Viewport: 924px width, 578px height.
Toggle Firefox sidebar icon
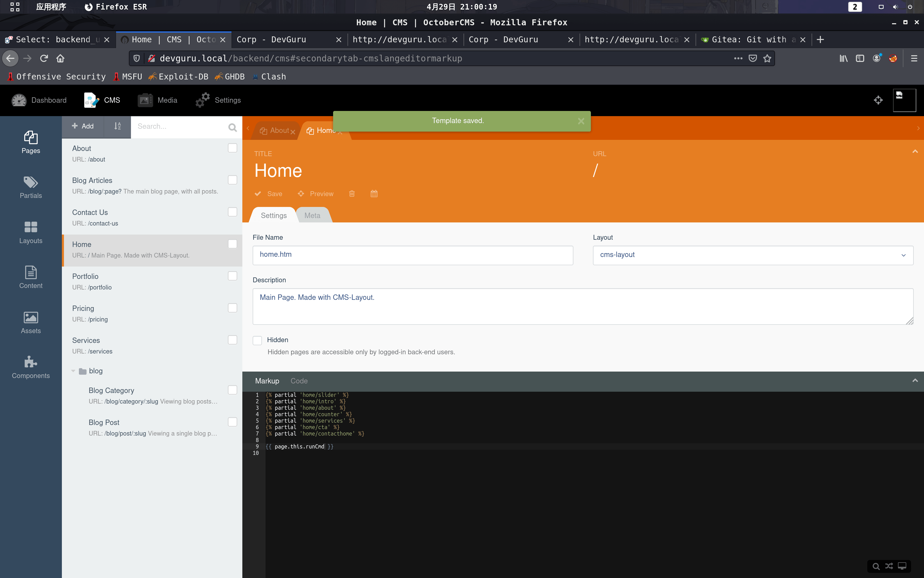[860, 59]
